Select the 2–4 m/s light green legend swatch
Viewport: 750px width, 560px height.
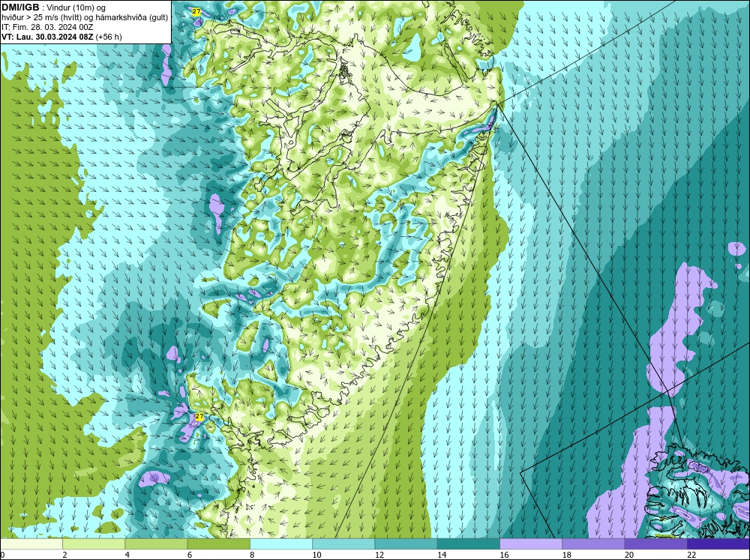[94, 544]
